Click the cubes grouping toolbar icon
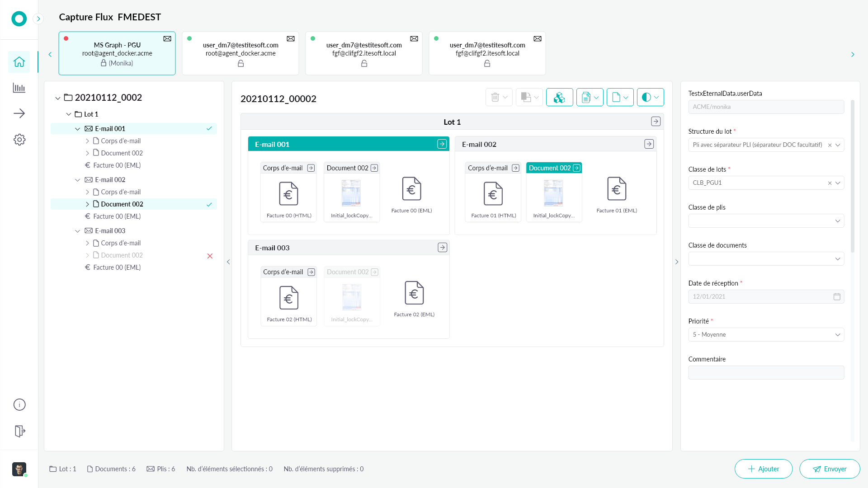This screenshot has width=868, height=488. pos(559,97)
